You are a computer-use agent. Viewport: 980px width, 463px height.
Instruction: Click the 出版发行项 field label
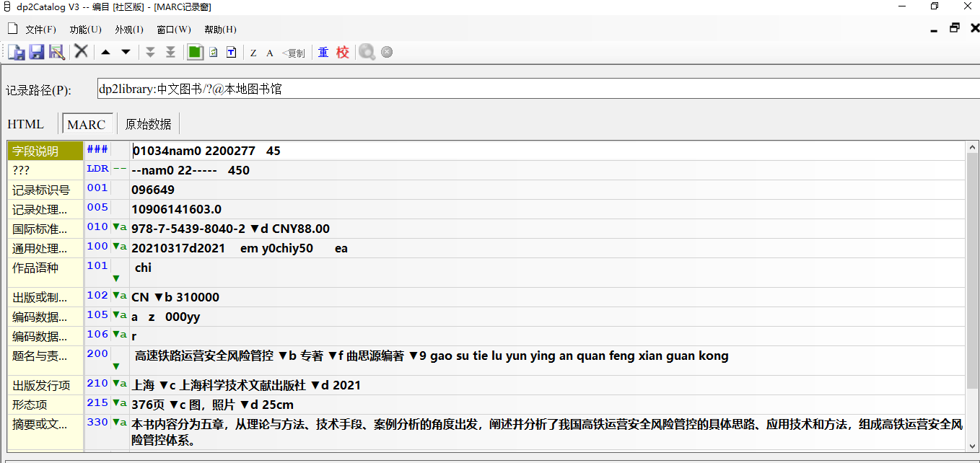(41, 385)
